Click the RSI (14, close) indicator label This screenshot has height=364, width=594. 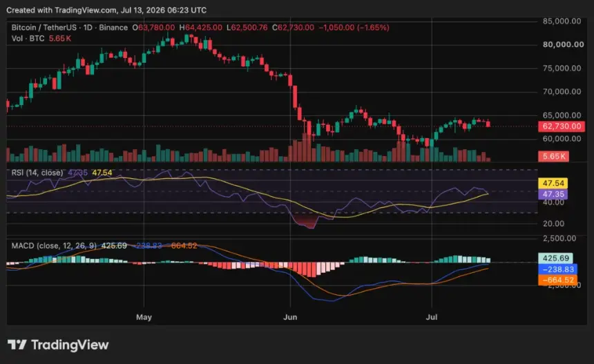37,173
